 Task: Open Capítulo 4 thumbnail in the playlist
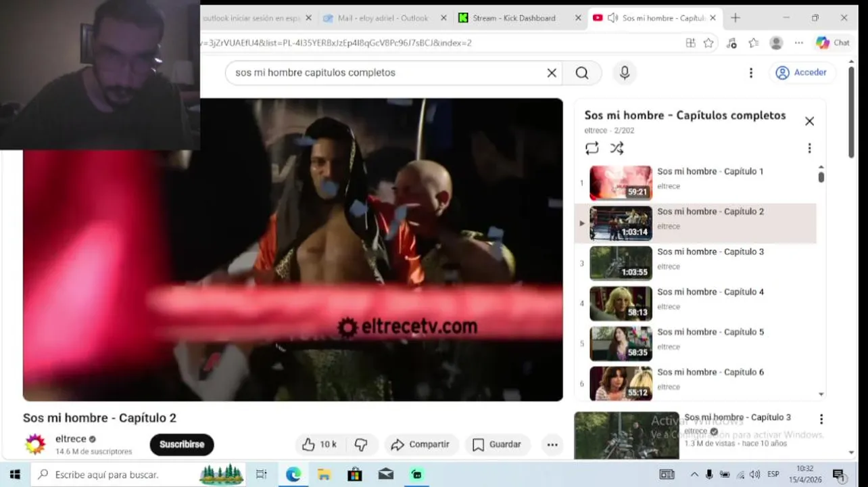point(621,303)
